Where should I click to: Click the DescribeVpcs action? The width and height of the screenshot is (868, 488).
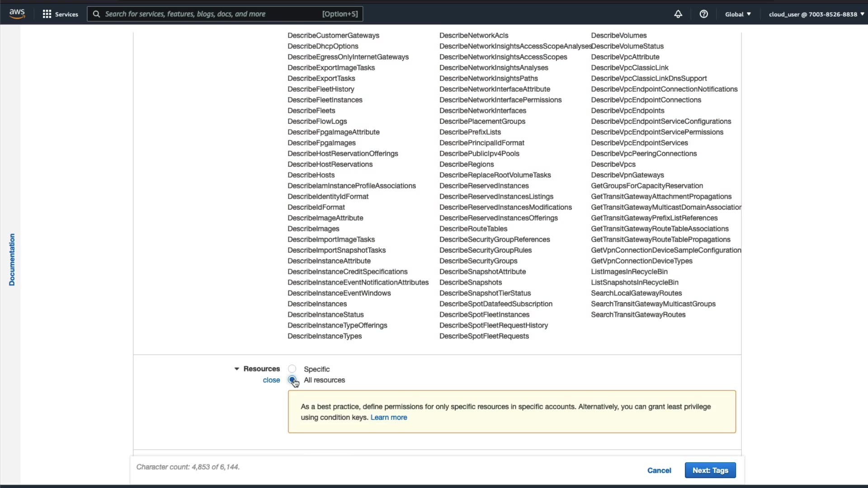[613, 164]
